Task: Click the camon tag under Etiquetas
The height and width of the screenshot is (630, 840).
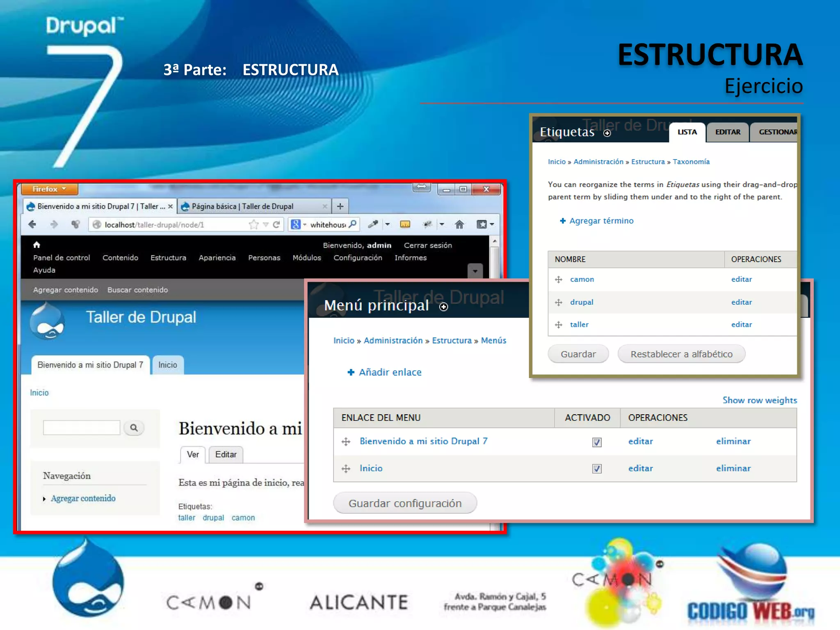Action: [243, 518]
